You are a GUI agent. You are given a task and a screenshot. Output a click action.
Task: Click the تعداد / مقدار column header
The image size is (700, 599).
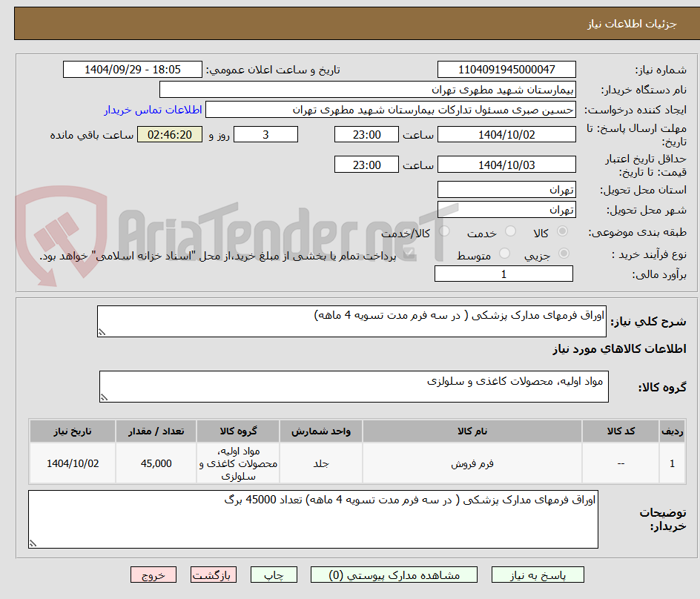coord(156,431)
